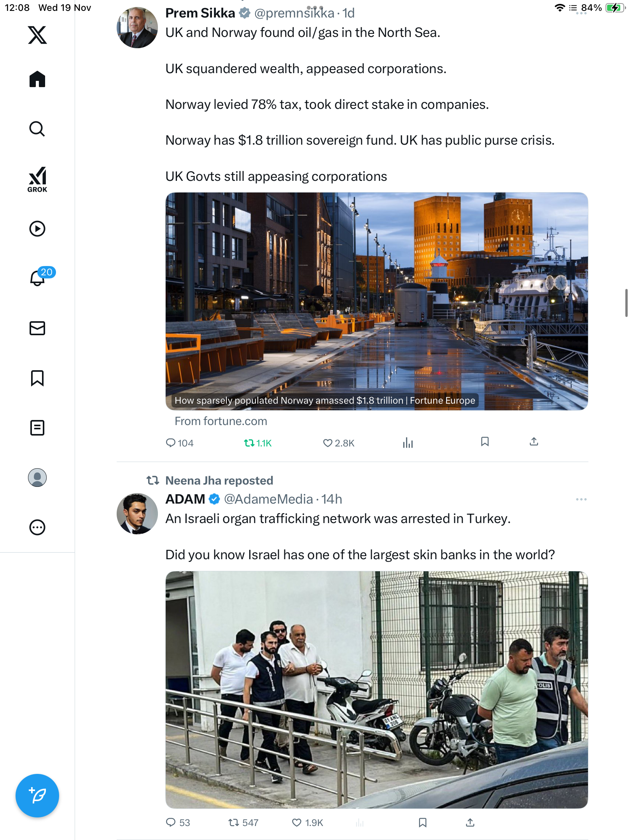The height and width of the screenshot is (840, 630).
Task: Open the fortune.com article link
Action: coord(376,301)
